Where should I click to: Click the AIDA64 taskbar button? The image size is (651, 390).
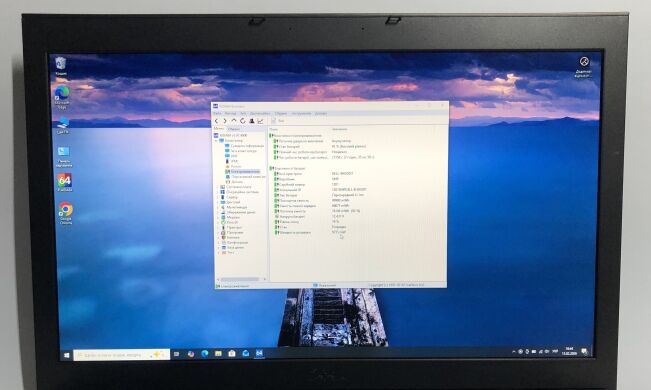click(x=259, y=353)
